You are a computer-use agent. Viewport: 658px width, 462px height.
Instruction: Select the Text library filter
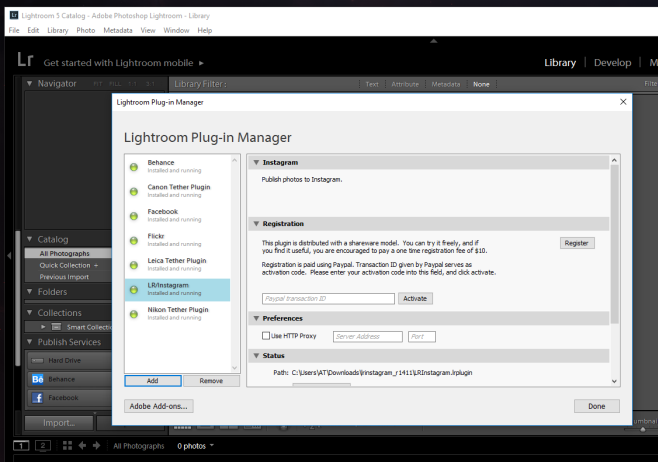coord(372,84)
